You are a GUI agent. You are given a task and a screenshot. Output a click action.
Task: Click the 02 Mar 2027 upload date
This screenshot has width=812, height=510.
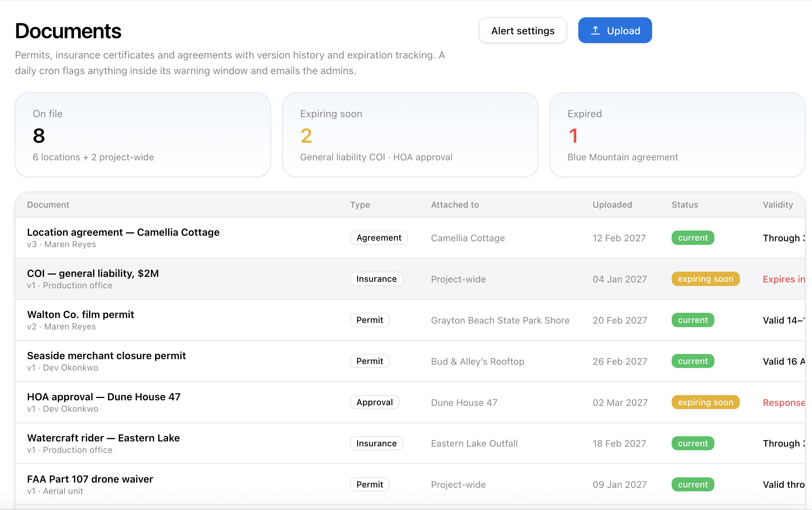click(x=620, y=402)
